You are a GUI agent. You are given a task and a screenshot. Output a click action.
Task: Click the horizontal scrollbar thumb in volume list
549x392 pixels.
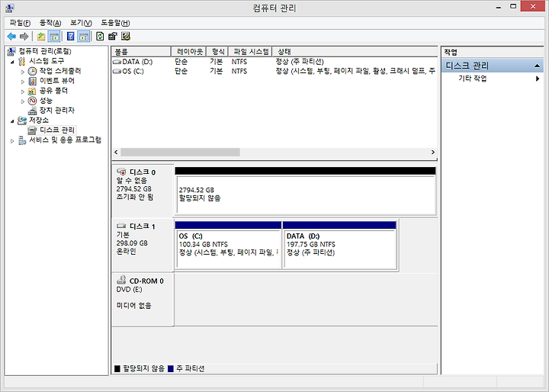point(180,152)
